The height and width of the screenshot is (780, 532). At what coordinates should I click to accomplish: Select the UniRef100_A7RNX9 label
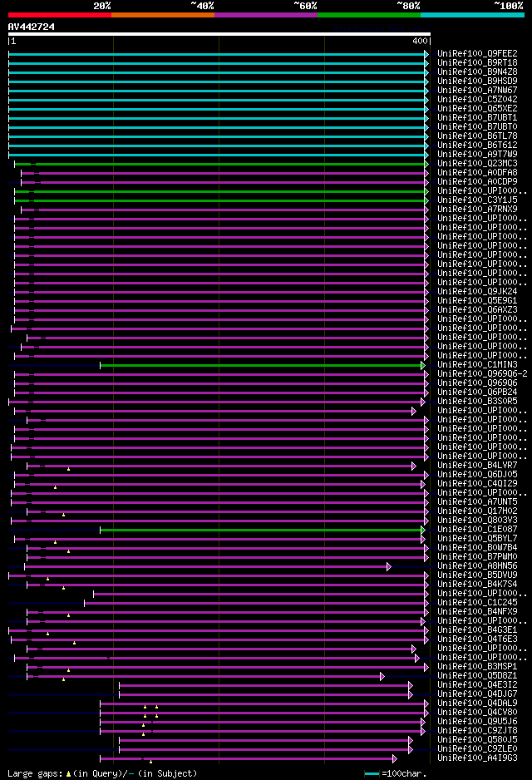(477, 209)
